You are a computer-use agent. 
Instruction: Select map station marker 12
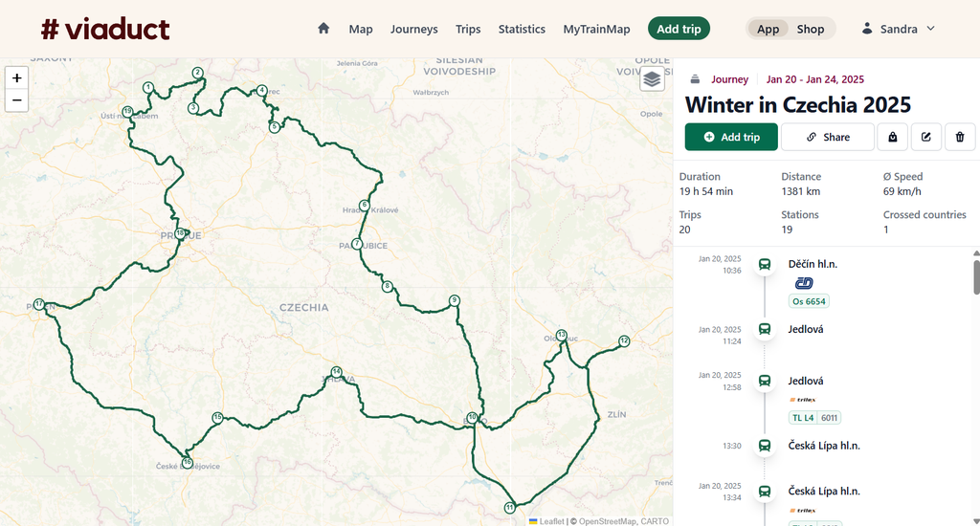[x=624, y=341]
